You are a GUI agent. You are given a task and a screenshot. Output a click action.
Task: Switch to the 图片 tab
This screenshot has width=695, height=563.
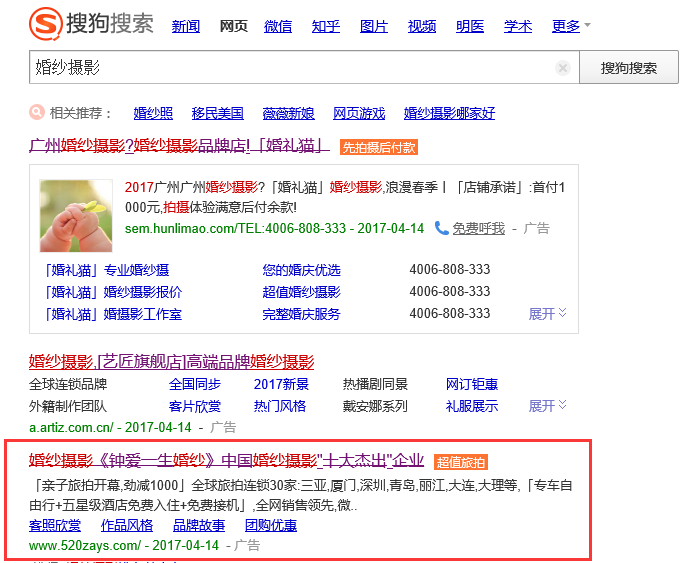click(x=373, y=26)
